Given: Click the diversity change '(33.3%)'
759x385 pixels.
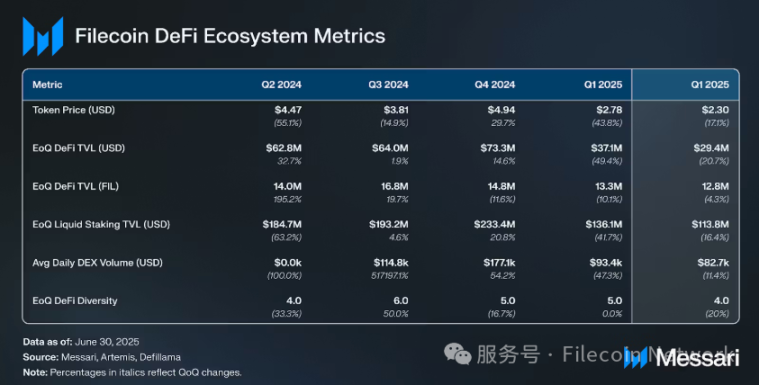Looking at the screenshot, I should tap(286, 314).
